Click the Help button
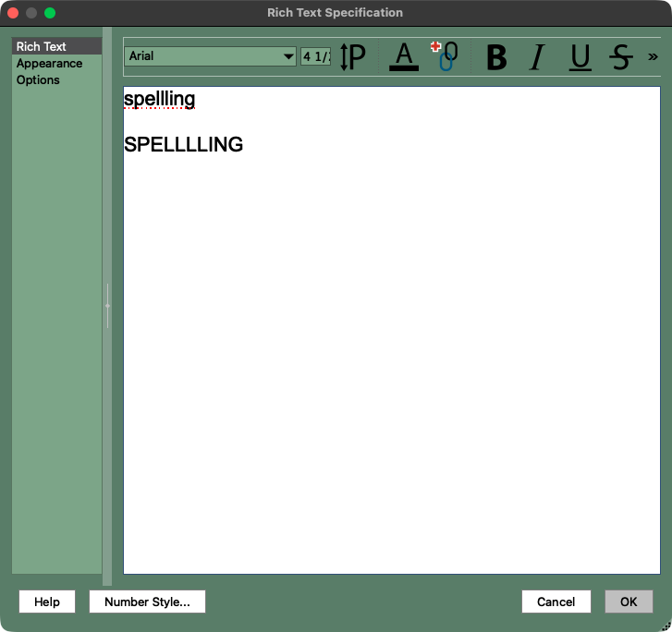The height and width of the screenshot is (632, 672). 47,602
